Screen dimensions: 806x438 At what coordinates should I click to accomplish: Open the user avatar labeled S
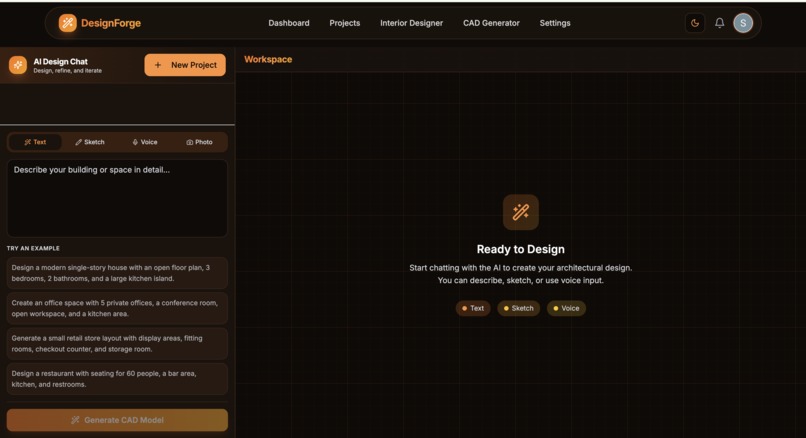click(743, 23)
